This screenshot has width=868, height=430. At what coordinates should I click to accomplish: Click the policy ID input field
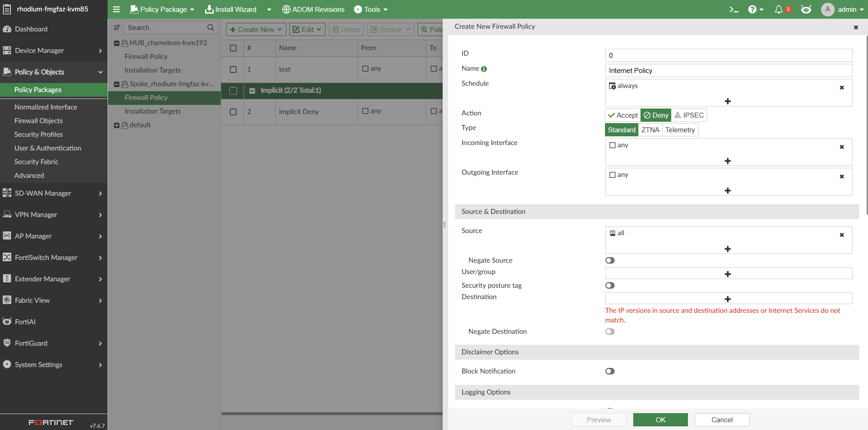point(728,56)
